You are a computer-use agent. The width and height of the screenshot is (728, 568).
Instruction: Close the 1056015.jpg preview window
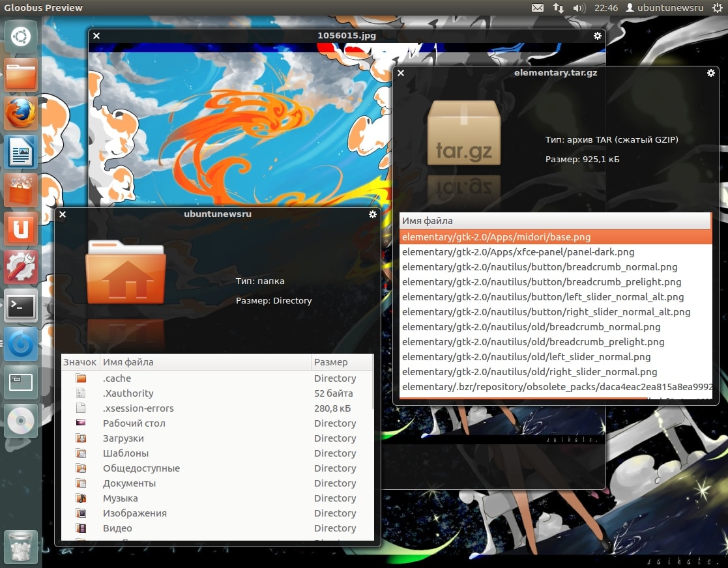(96, 36)
